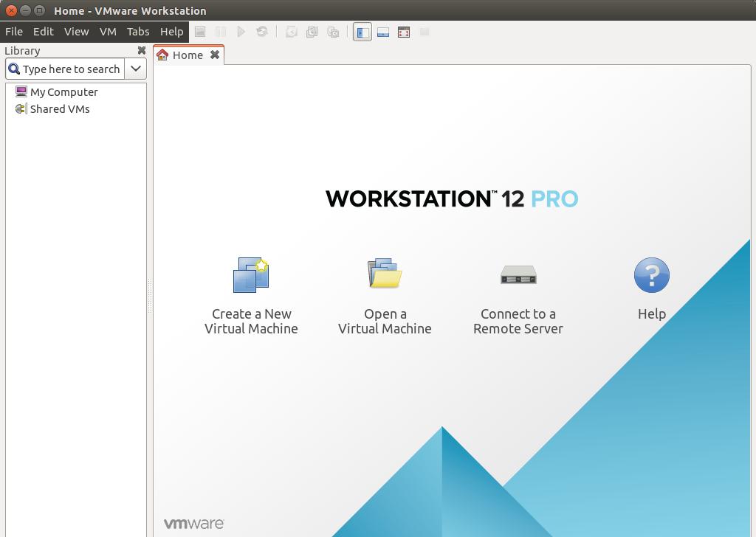Screen dimensions: 756x537
Task: Click the 'Connect to a Remote Server' label
Action: point(518,321)
